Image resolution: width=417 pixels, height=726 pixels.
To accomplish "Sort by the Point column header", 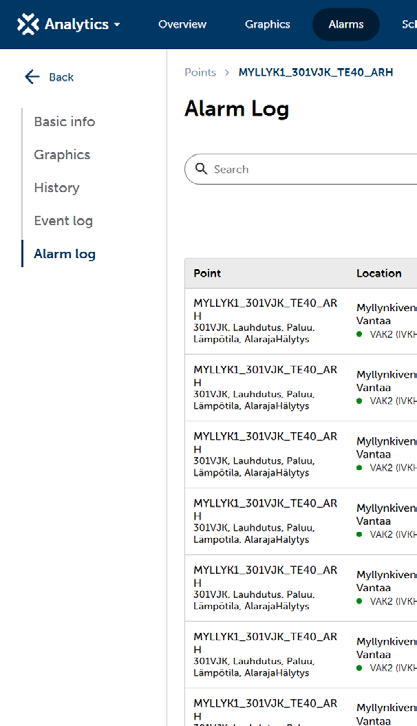I will point(207,273).
